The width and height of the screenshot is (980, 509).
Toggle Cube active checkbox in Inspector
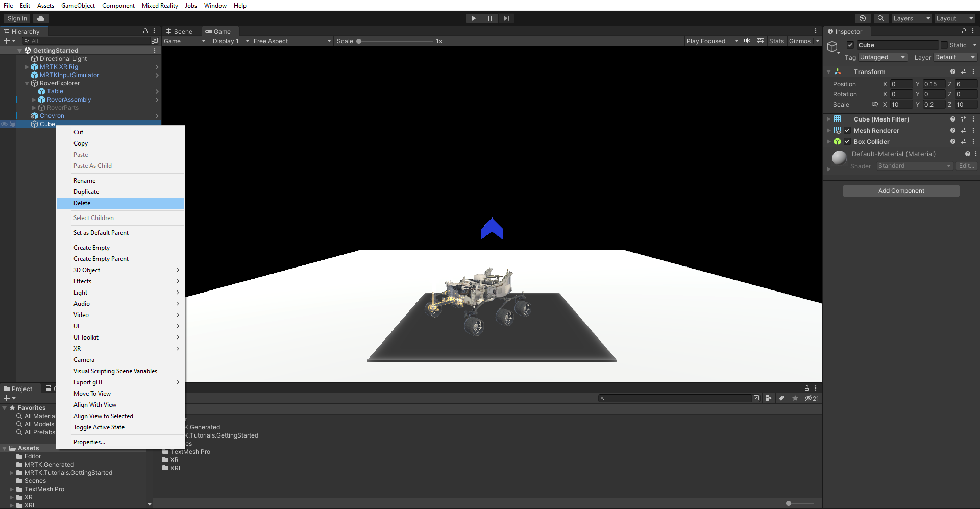tap(850, 45)
